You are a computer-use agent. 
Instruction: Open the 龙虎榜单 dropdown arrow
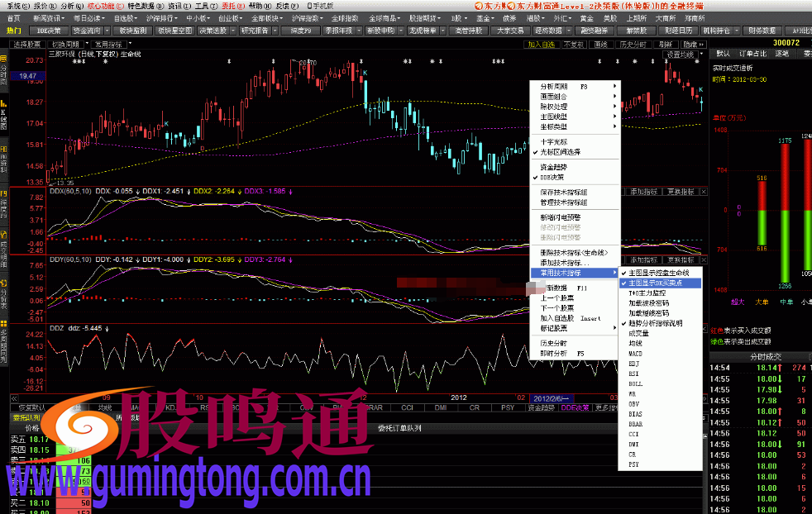[442, 31]
